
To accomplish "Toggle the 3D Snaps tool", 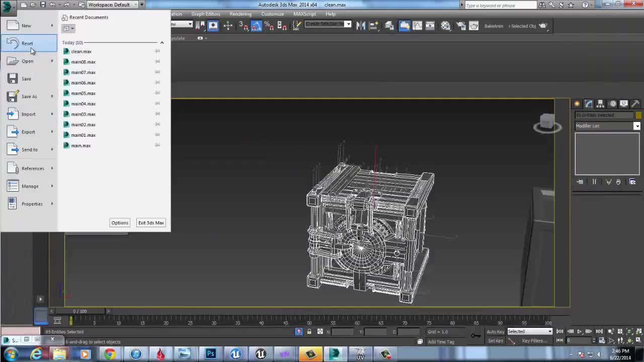I will click(244, 26).
